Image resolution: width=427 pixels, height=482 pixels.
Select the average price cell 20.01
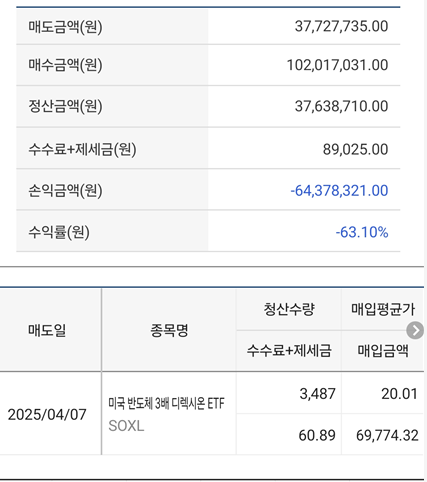click(399, 394)
